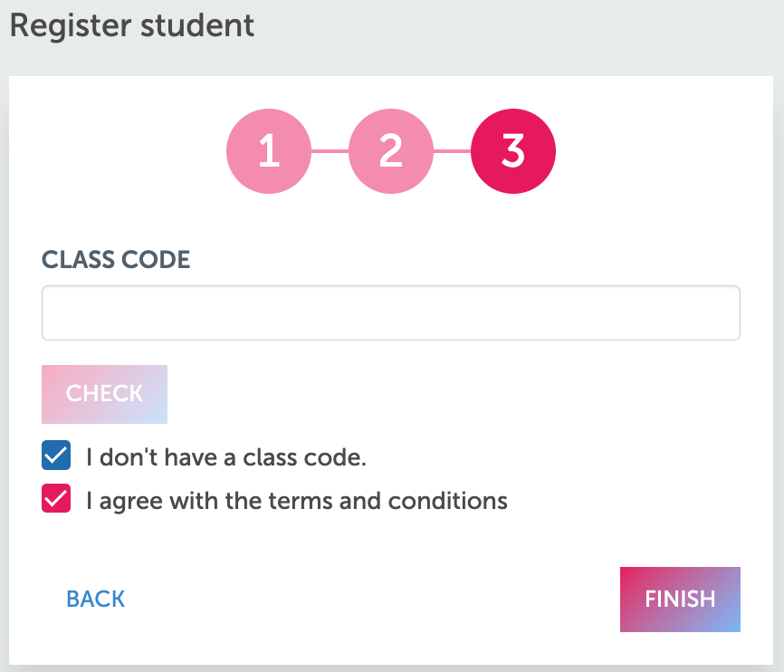This screenshot has width=784, height=672.
Task: Go BACK to the previous step
Action: pyautogui.click(x=96, y=599)
